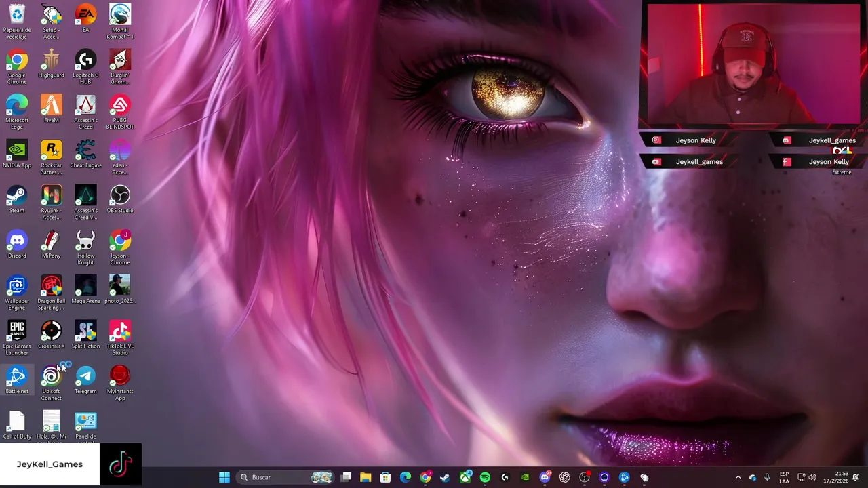Image resolution: width=868 pixels, height=488 pixels.
Task: Select the Mage Arena desktop shortcut
Action: (85, 290)
